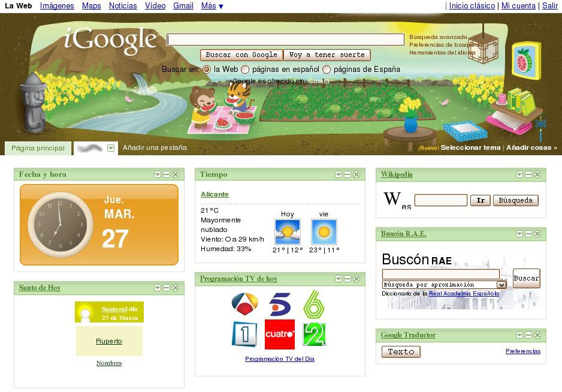Screen dimensions: 562x392
Task: Open the laSexta channel logo
Action: tap(314, 304)
